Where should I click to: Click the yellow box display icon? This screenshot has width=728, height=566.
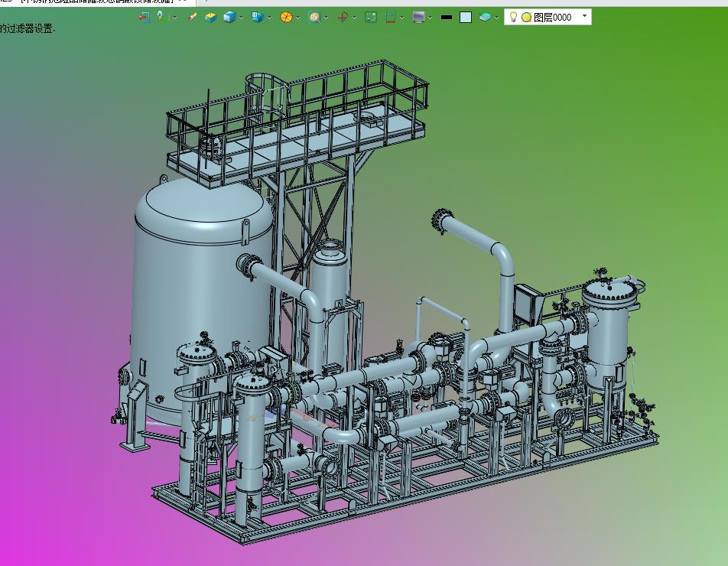[210, 18]
